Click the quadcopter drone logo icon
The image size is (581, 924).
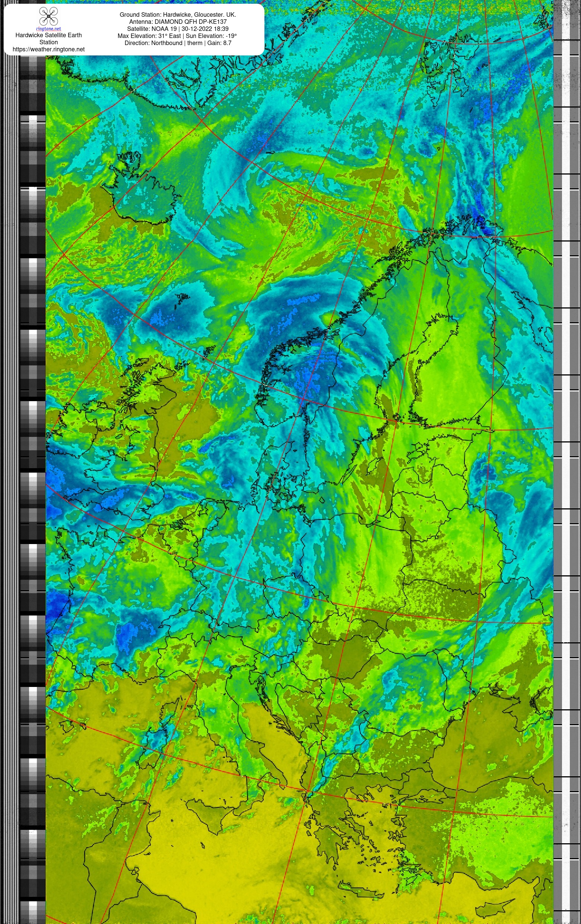[48, 16]
